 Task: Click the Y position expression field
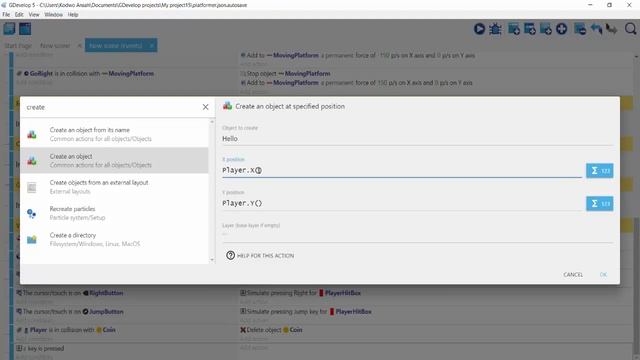(x=402, y=203)
